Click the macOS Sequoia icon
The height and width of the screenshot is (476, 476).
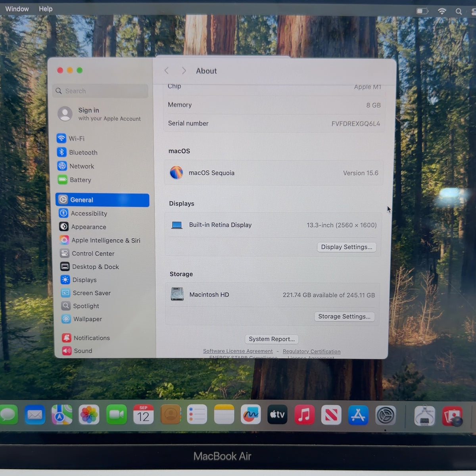pyautogui.click(x=176, y=173)
